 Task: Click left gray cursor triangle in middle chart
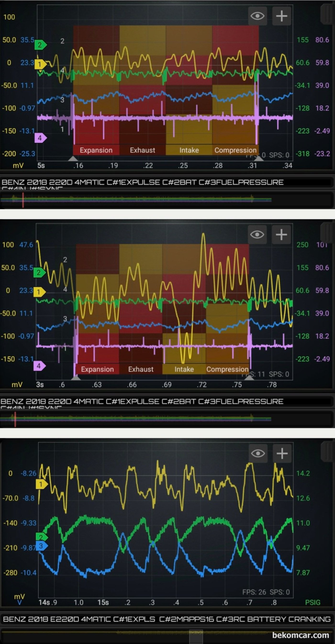coord(76,377)
